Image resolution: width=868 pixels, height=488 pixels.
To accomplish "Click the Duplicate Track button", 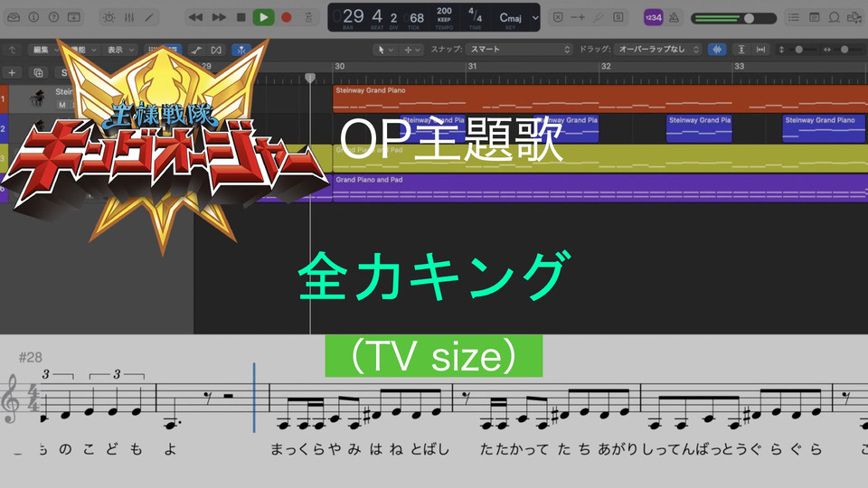I will click(38, 72).
